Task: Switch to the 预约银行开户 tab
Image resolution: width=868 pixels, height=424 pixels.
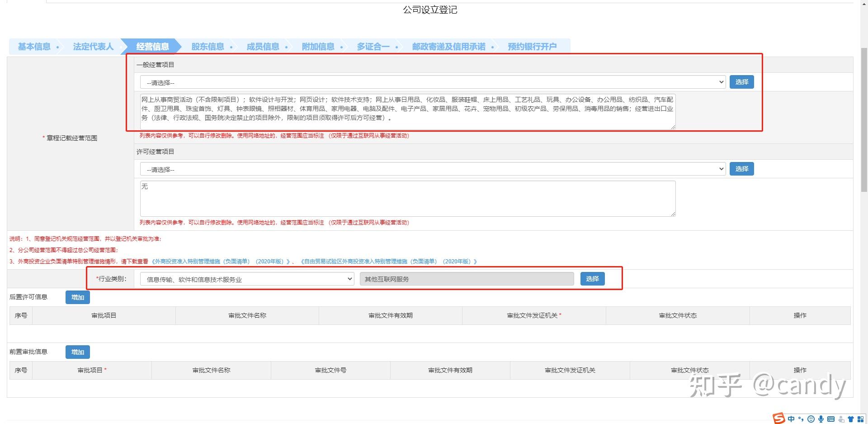Action: (x=532, y=46)
